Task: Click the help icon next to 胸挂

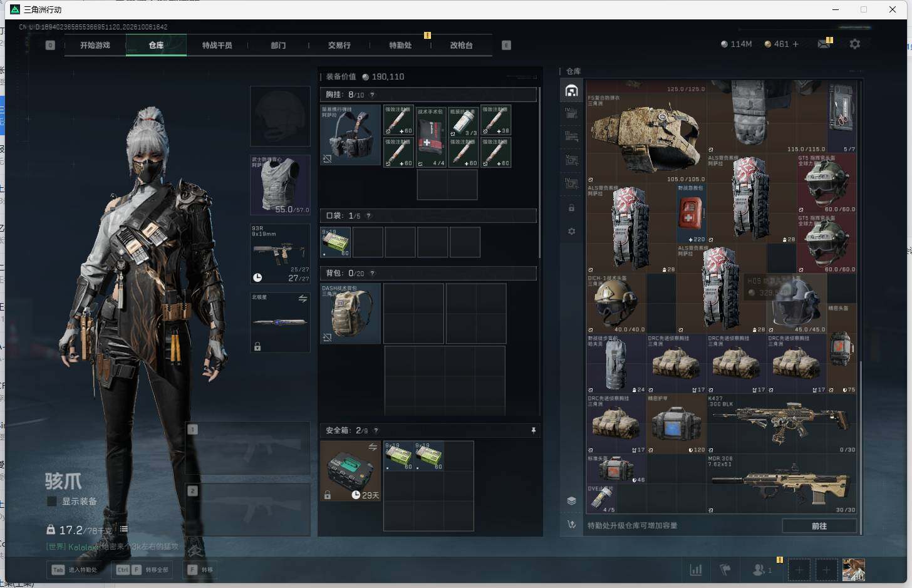Action: pos(372,95)
